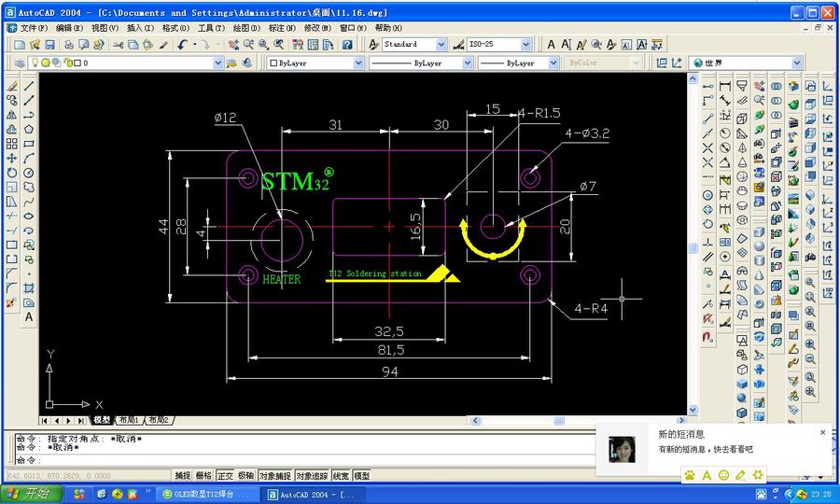Select the Multiline Text A tool

[29, 317]
